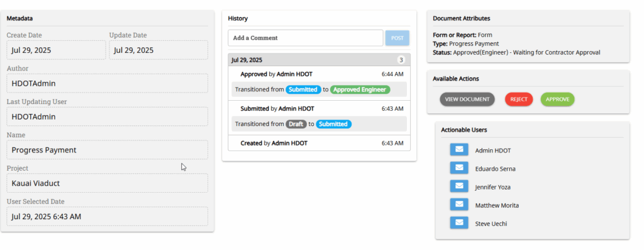Click the Author field HDOTAdmin
The width and height of the screenshot is (644, 250).
pos(107,84)
